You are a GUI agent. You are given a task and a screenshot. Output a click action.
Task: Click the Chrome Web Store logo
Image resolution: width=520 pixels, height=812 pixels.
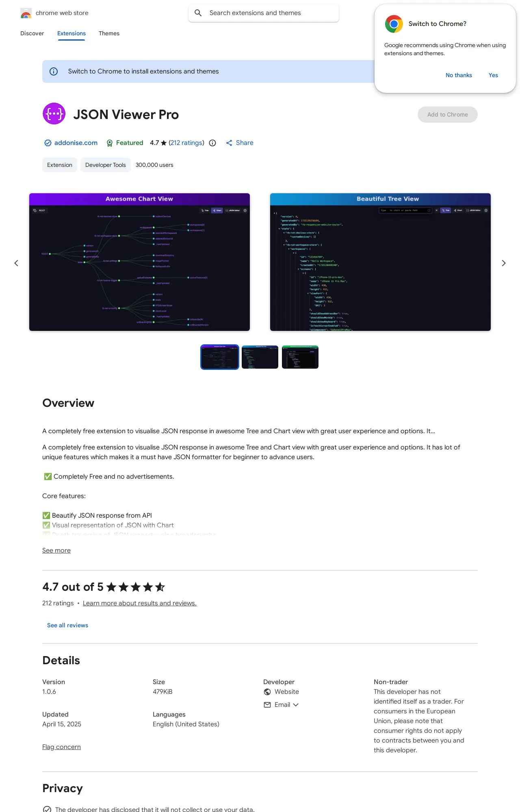pos(26,13)
